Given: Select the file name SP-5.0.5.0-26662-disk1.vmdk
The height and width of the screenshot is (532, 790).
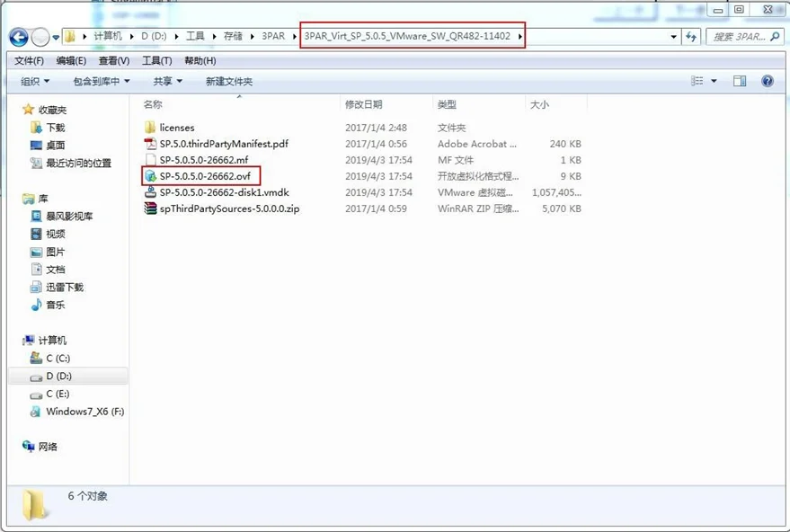Looking at the screenshot, I should click(x=224, y=192).
